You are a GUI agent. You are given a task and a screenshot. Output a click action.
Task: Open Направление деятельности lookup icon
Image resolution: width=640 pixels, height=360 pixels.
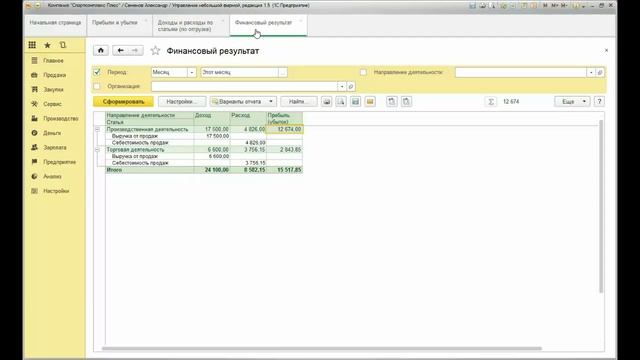600,72
